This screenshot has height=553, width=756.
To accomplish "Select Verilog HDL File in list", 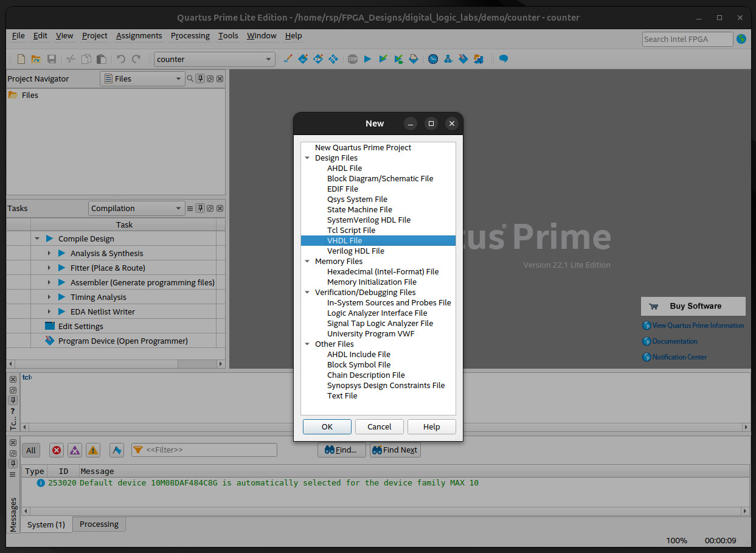I will (x=355, y=251).
